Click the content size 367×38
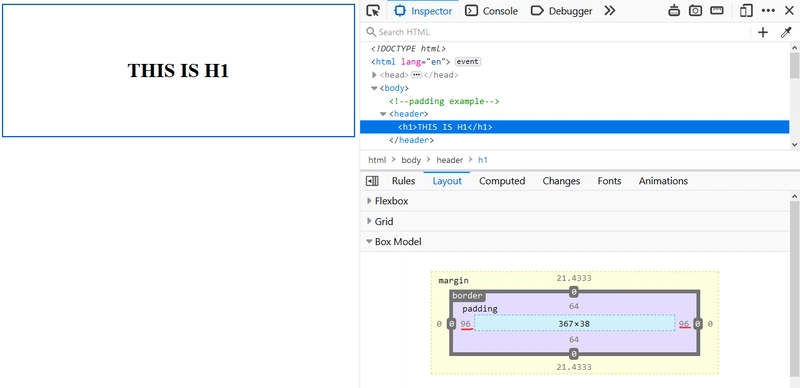Viewport: 800px width, 388px height. (x=574, y=324)
